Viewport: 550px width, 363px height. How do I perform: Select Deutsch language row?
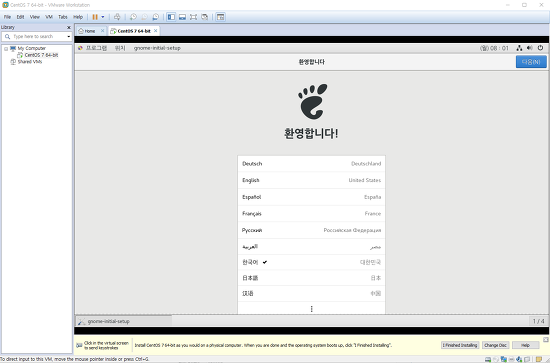pos(311,164)
